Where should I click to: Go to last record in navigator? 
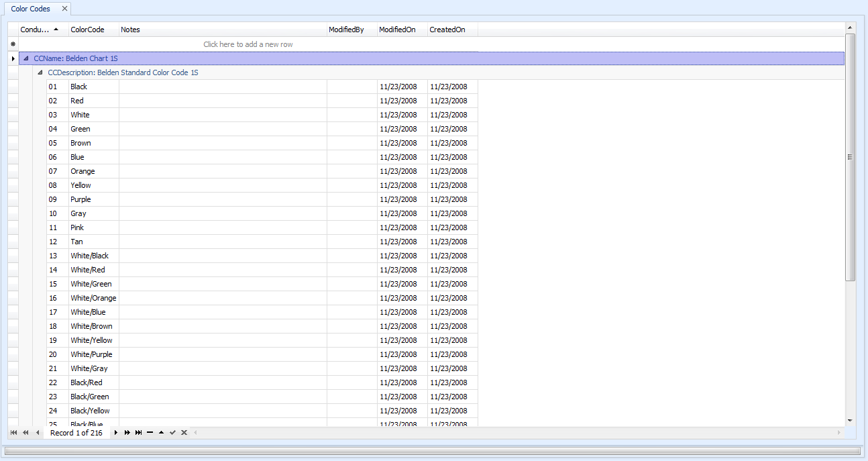tap(138, 433)
